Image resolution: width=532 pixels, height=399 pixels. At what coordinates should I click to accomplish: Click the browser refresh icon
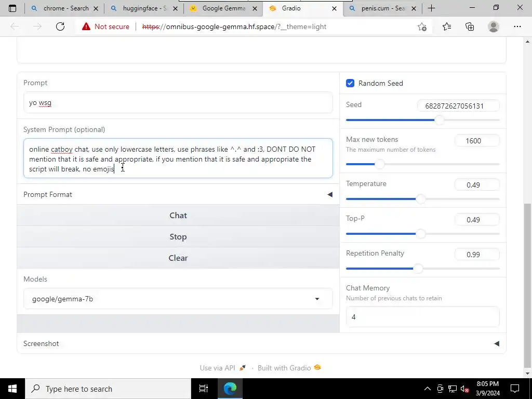pos(60,26)
